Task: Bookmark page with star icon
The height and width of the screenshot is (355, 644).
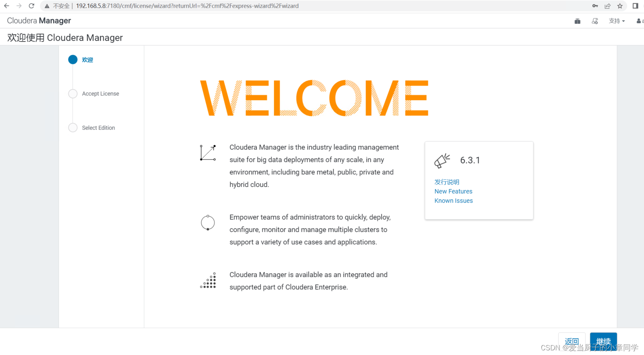Action: pyautogui.click(x=620, y=6)
